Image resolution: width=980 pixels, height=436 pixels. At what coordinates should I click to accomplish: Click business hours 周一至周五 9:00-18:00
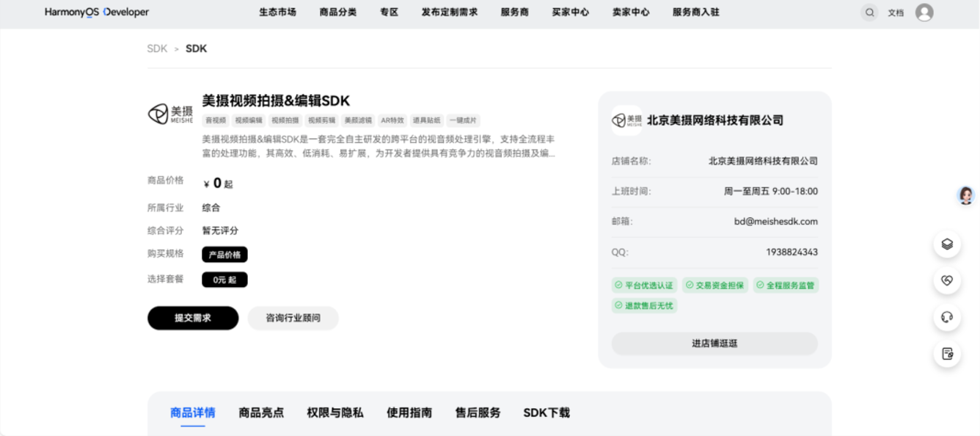pos(771,192)
